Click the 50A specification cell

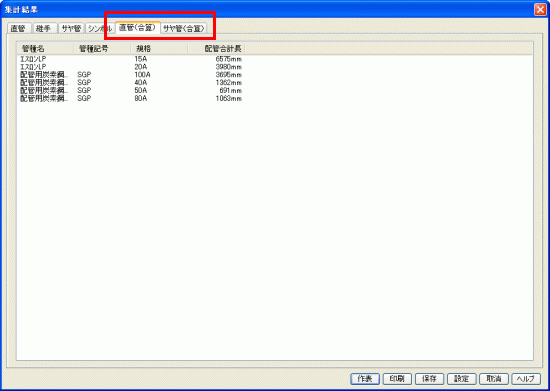click(141, 90)
